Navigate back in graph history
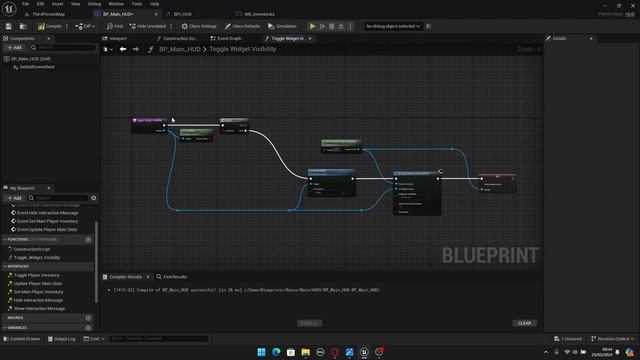The height and width of the screenshot is (360, 640). coord(123,49)
